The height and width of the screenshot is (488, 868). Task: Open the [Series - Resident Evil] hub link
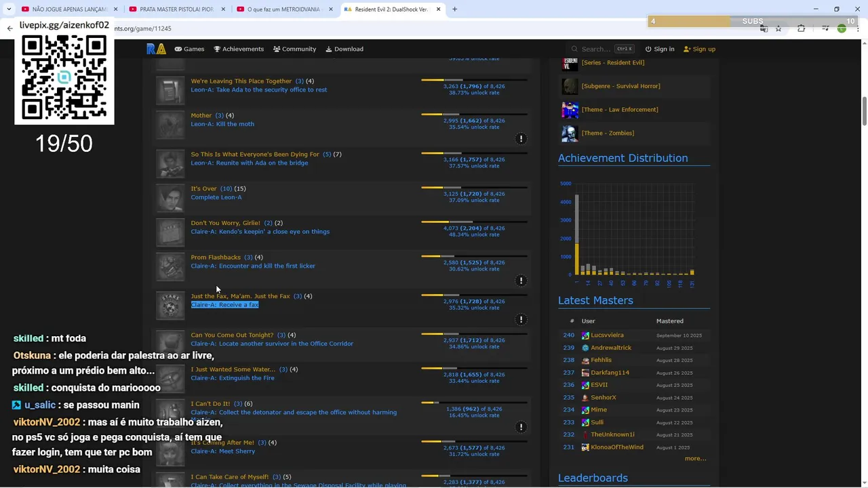pyautogui.click(x=613, y=62)
